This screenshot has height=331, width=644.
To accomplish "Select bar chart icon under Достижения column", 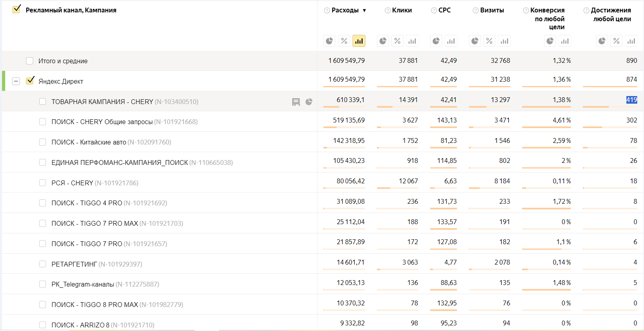I will tap(631, 41).
